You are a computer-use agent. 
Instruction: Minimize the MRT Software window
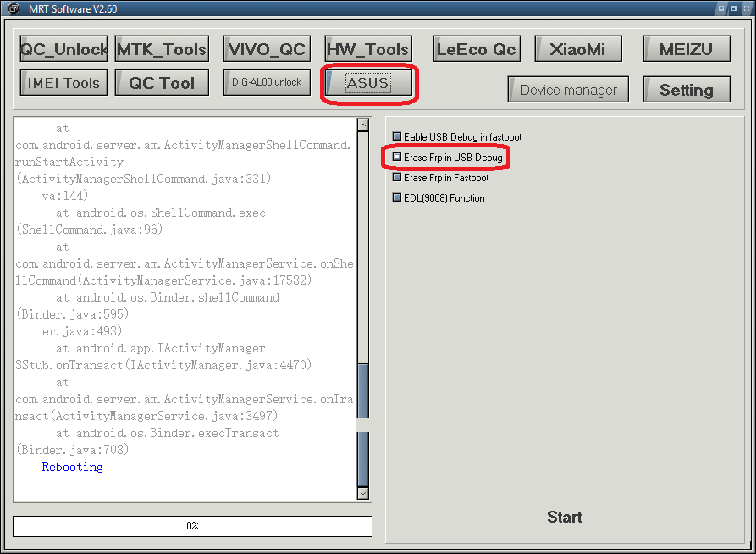(721, 8)
